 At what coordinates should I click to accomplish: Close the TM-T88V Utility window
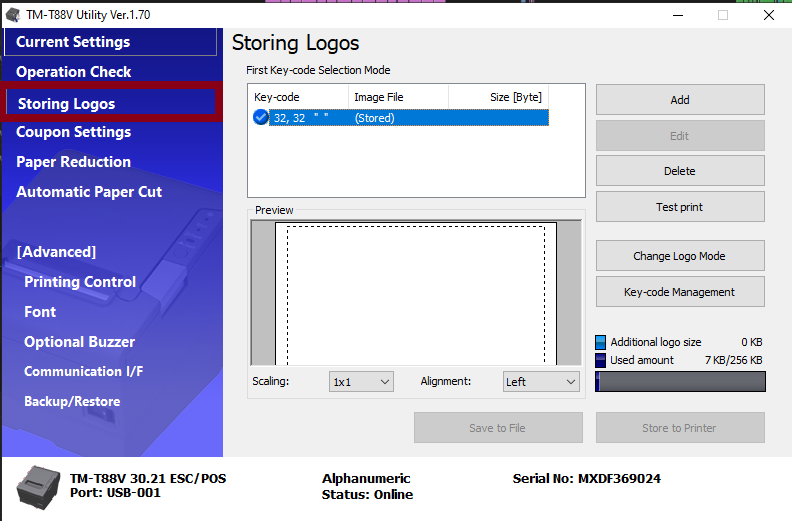(769, 15)
